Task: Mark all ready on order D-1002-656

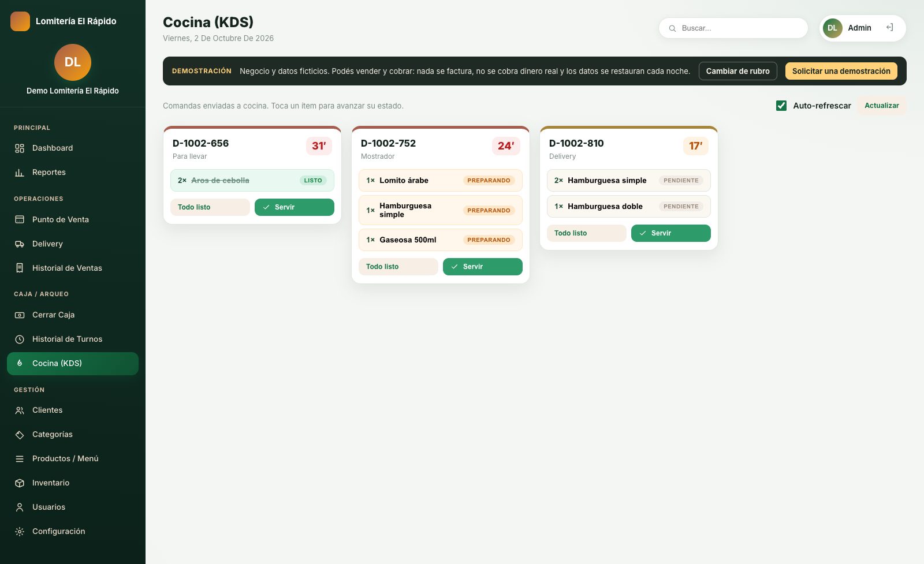Action: click(x=210, y=207)
